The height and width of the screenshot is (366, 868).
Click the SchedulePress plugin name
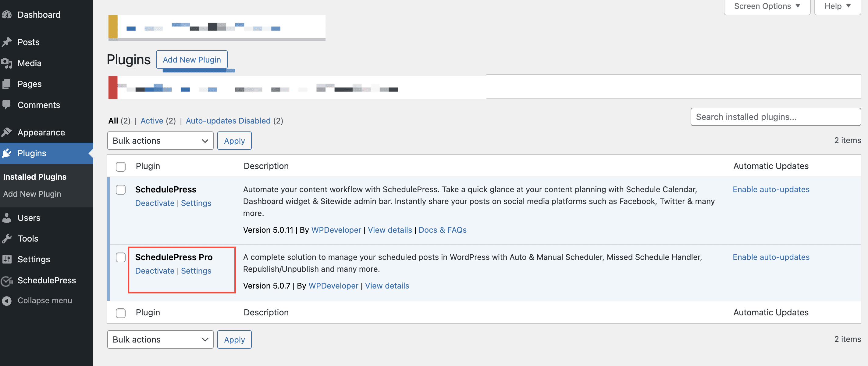[x=166, y=190]
